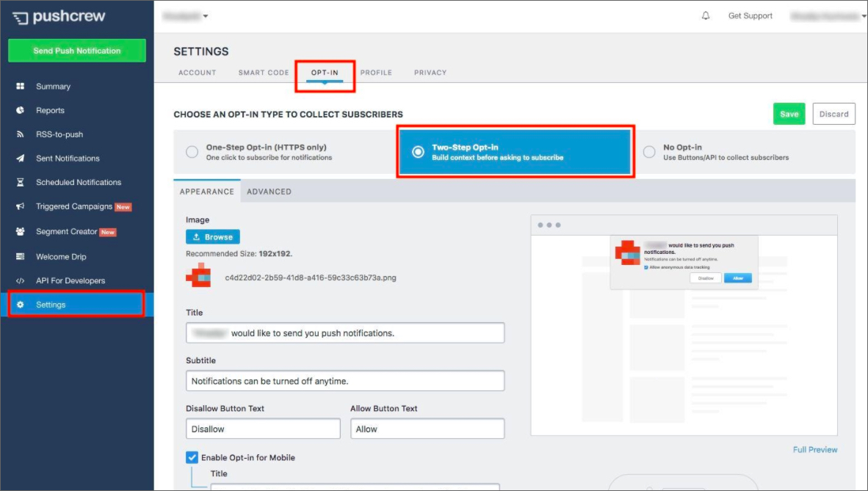
Task: Click the New badge beside Segment Creator
Action: coord(108,232)
